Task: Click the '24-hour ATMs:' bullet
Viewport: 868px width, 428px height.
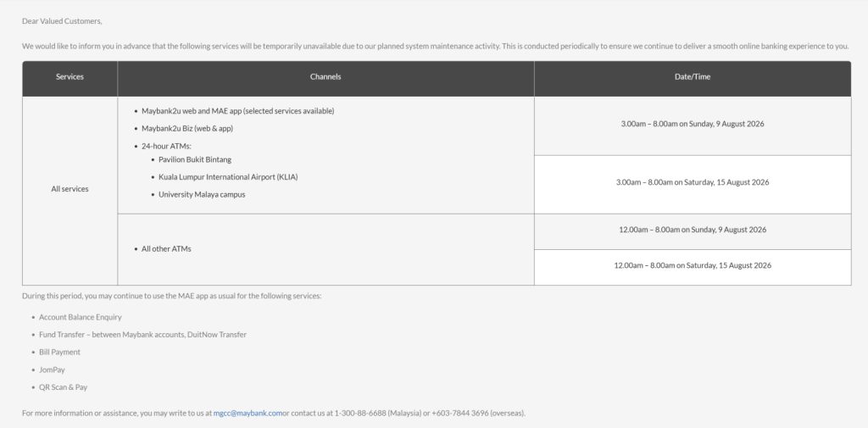Action: point(166,146)
